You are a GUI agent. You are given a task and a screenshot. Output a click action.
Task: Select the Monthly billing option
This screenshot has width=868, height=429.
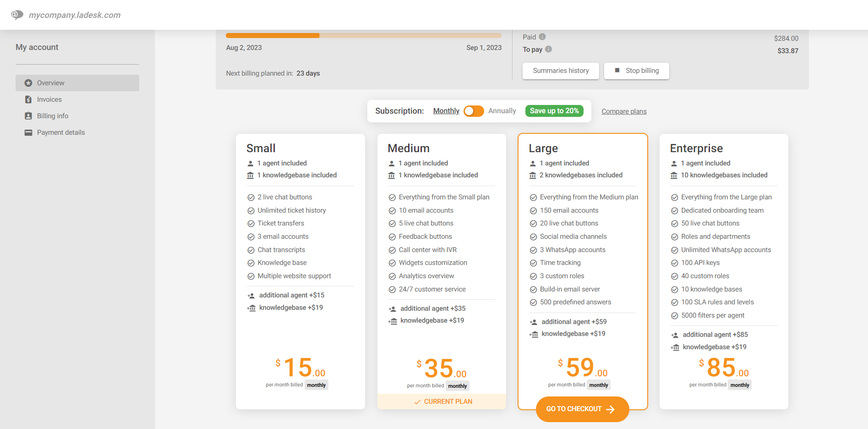coord(446,111)
